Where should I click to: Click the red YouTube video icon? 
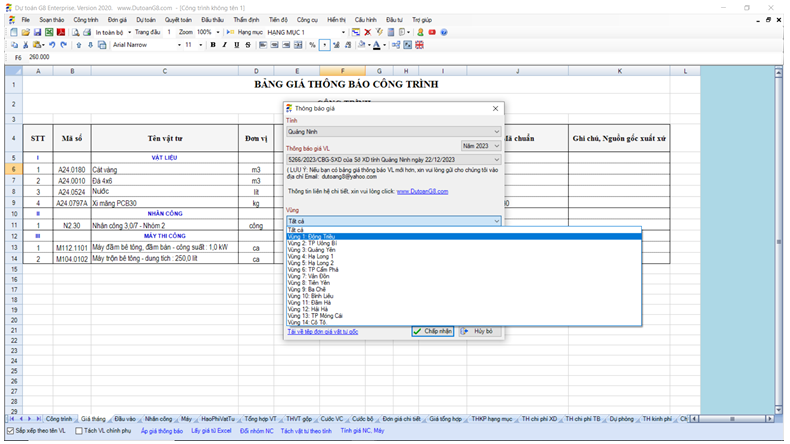[432, 32]
